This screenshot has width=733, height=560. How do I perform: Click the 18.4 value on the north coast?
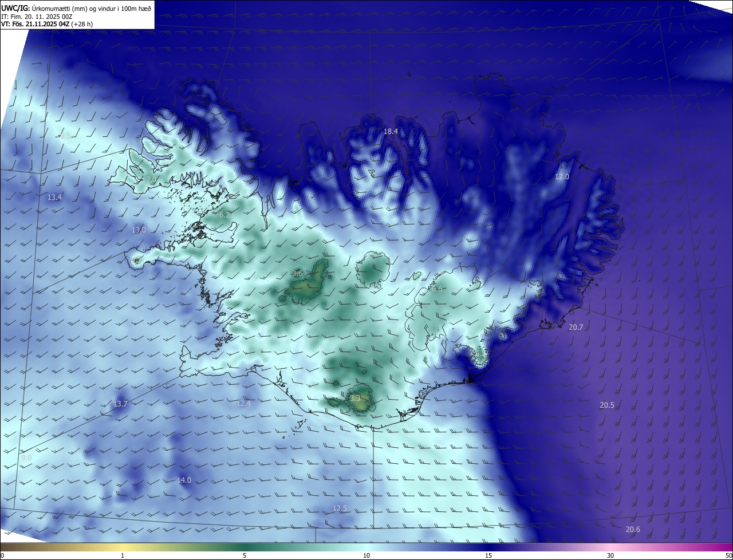[391, 132]
